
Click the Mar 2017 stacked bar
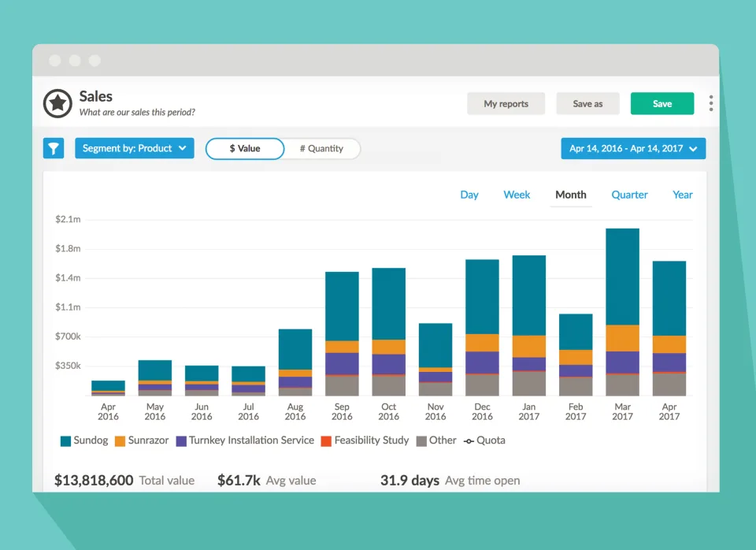pyautogui.click(x=622, y=312)
